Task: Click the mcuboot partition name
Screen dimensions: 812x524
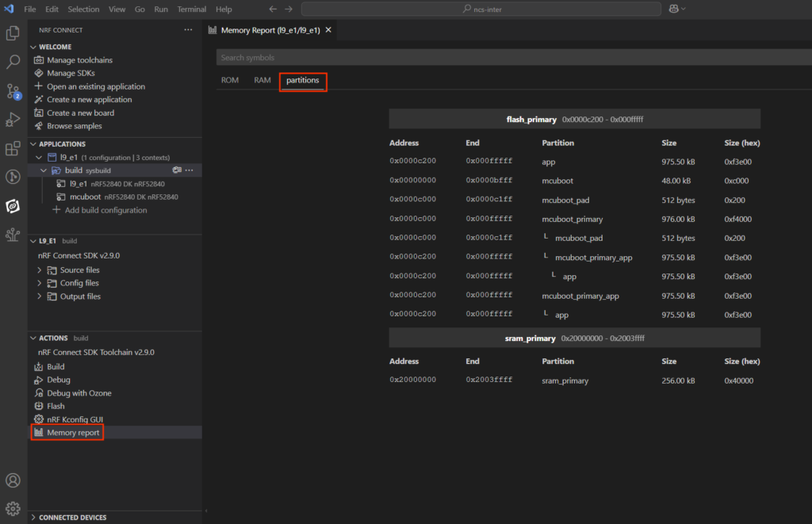Action: tap(557, 181)
